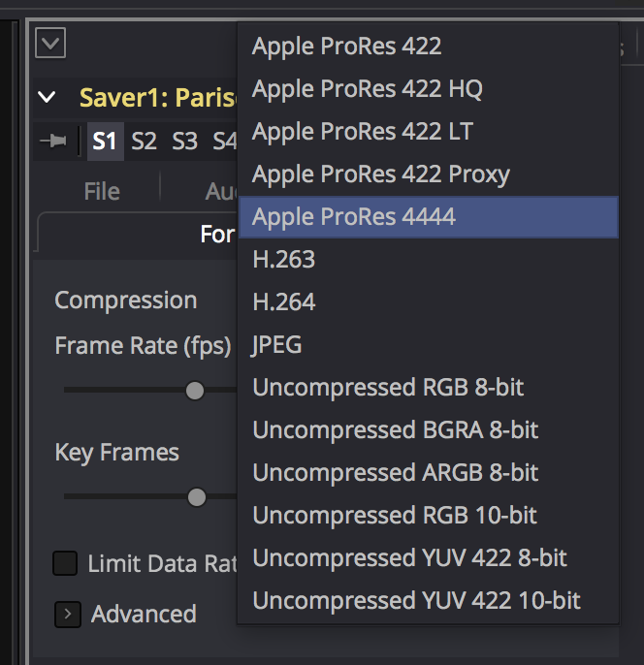Click the Saver1 node title
Viewport: 644px width, 665px height.
click(158, 98)
